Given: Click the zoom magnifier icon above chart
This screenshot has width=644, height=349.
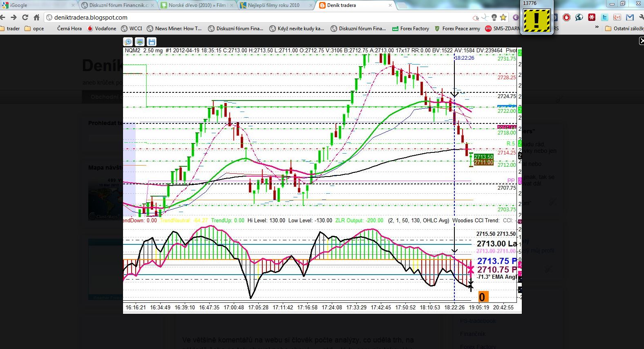Looking at the screenshot, I should pyautogui.click(x=128, y=42).
